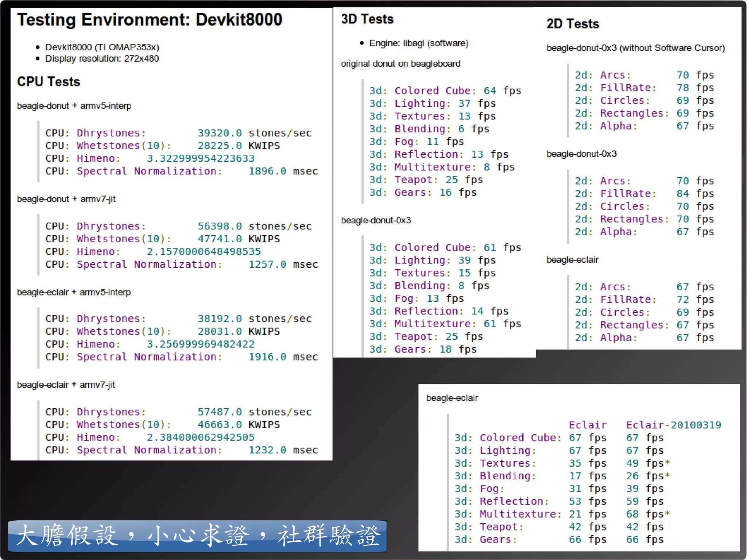
Task: Click '3d: Colored Cube: 64 fps' line
Action: (x=445, y=91)
